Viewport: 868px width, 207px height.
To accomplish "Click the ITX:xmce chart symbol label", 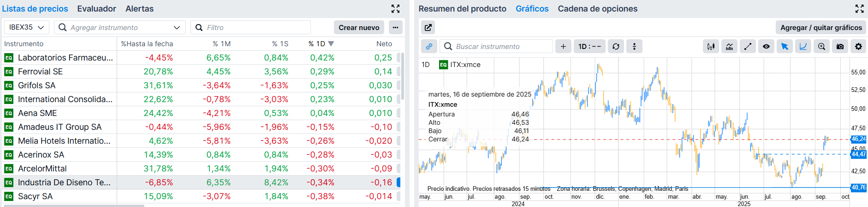I will point(465,65).
